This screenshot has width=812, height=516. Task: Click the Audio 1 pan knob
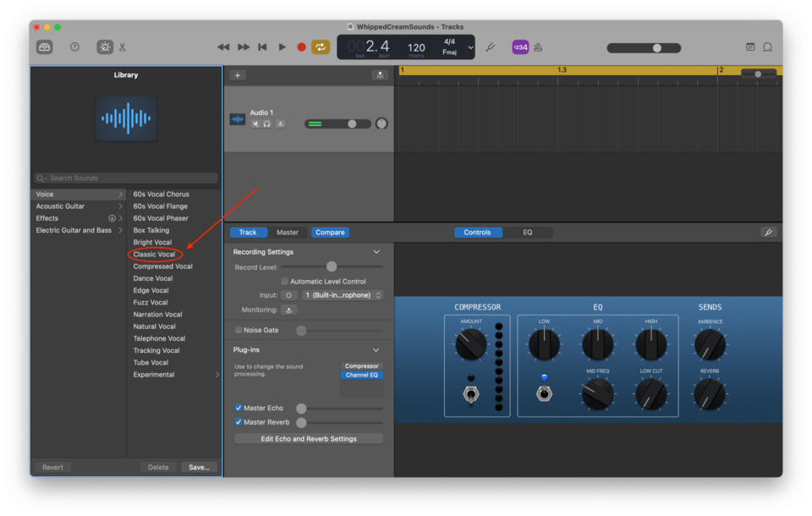381,124
